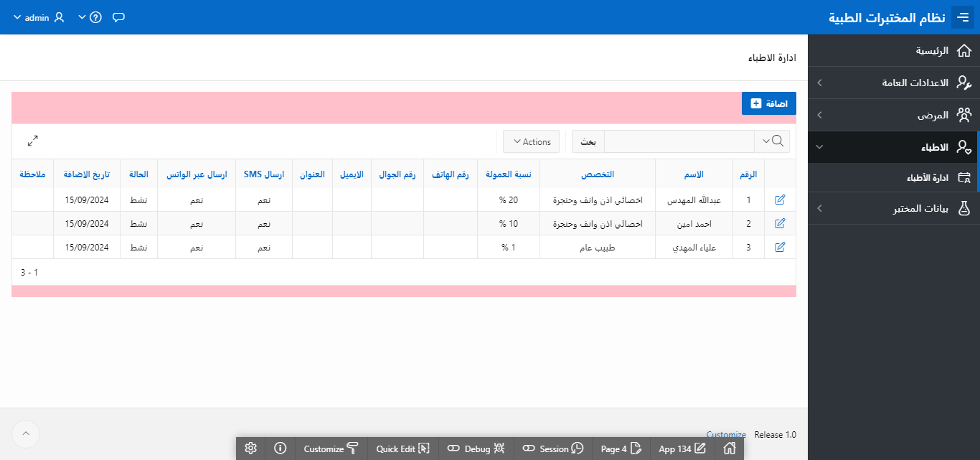Click the الحالة column header

[x=138, y=174]
